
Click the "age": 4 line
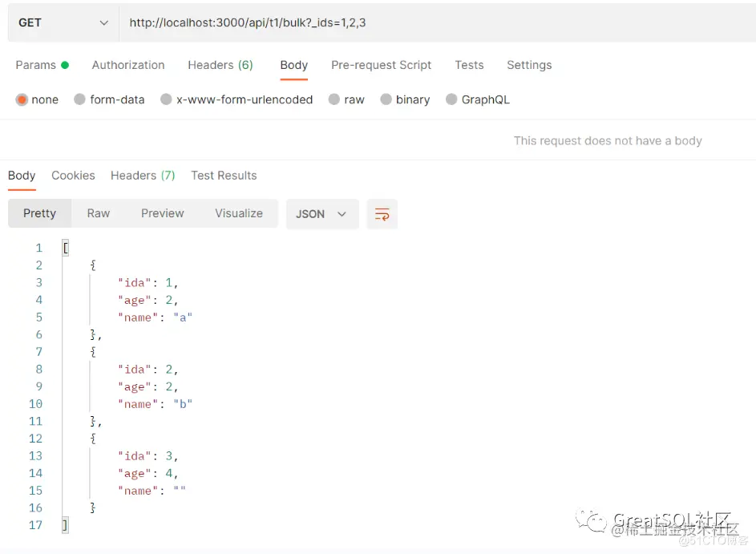pyautogui.click(x=148, y=474)
